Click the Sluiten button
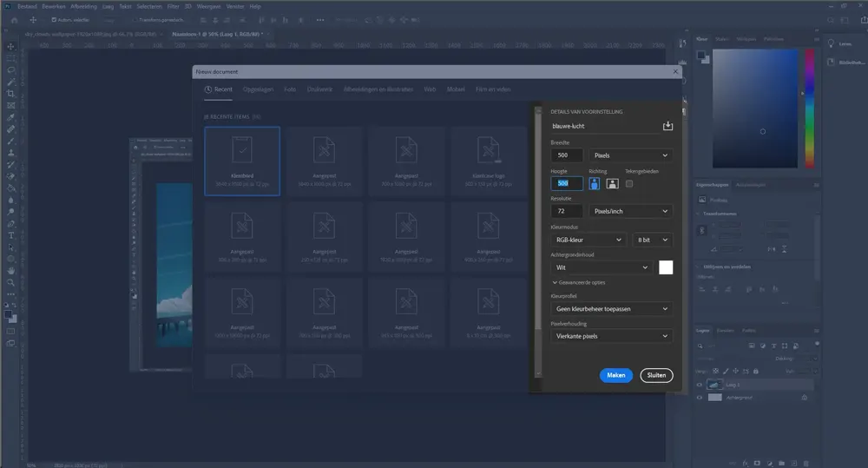Image resolution: width=868 pixels, height=468 pixels. (x=656, y=375)
